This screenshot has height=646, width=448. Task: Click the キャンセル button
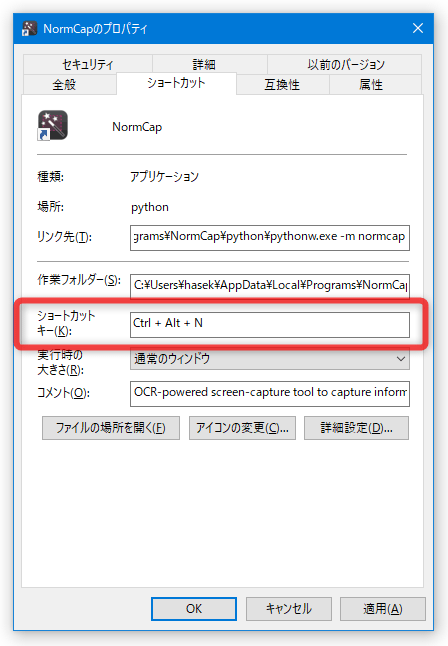[289, 609]
